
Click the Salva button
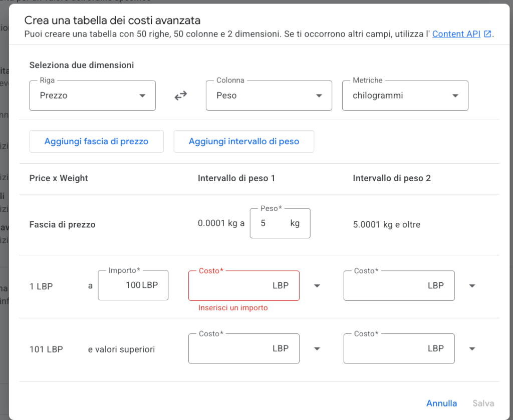click(x=483, y=403)
